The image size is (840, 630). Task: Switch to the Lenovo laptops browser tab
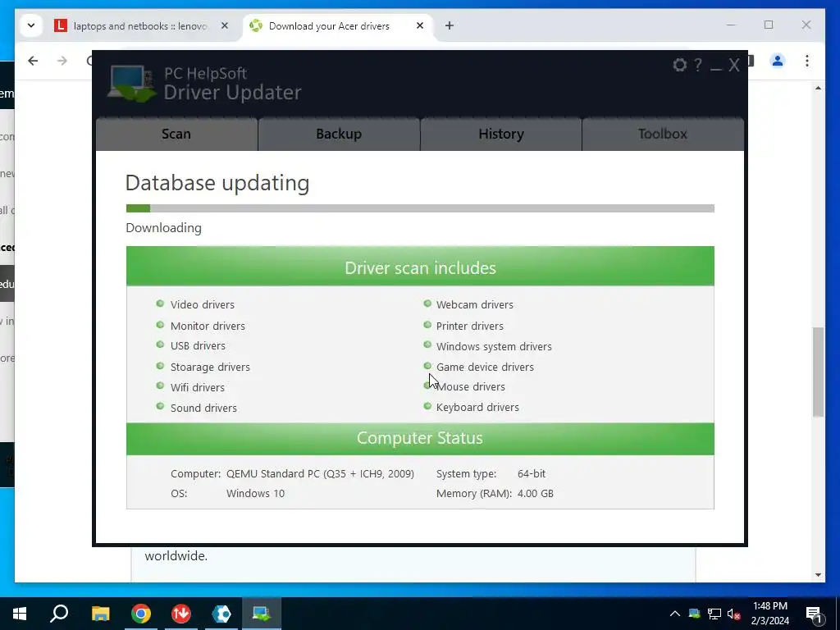[x=140, y=25]
